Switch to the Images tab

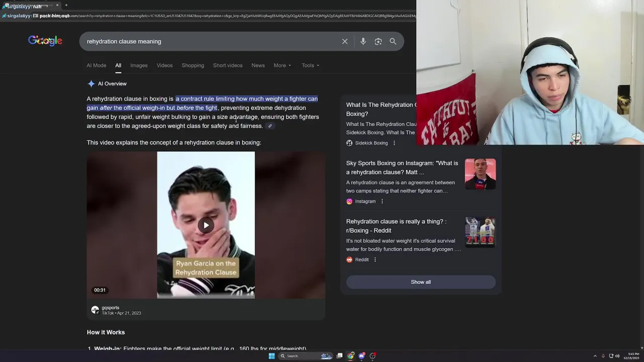[139, 65]
